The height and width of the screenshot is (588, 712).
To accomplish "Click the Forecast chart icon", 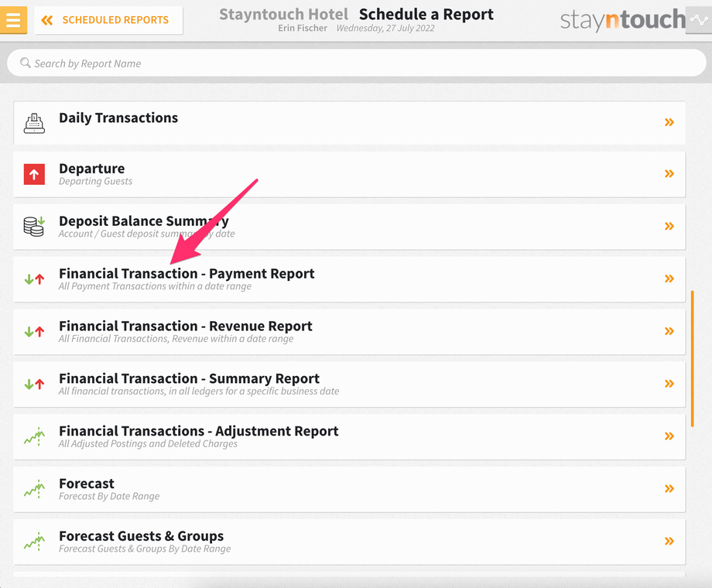I will click(x=34, y=489).
